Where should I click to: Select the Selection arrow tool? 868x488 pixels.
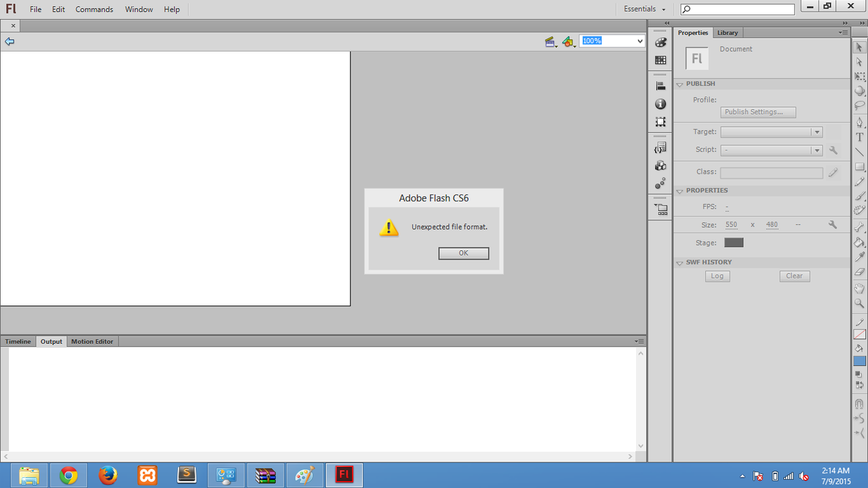[x=859, y=47]
